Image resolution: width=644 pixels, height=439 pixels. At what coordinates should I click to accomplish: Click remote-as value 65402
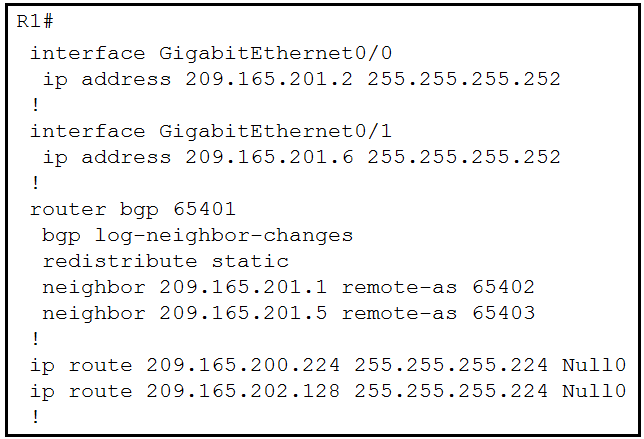pyautogui.click(x=504, y=287)
